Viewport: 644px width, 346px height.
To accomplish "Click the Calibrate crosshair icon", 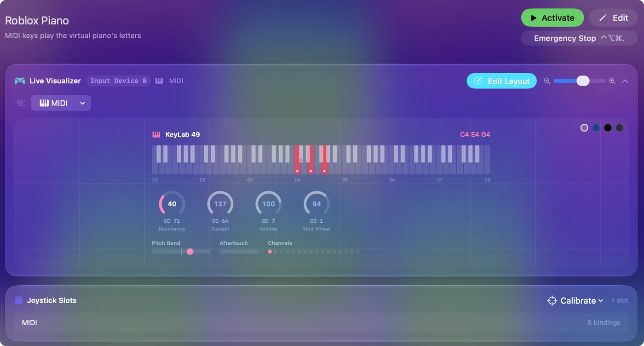I will 552,300.
